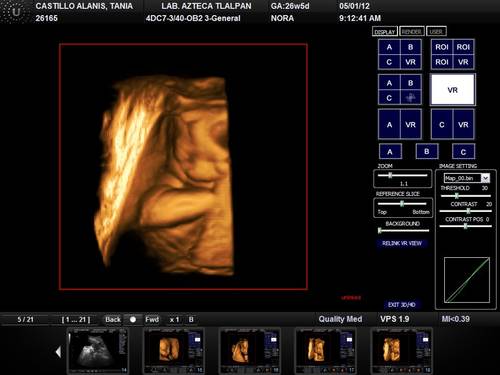Pick the C and VR dual layout
This screenshot has width=500, height=375.
click(452, 124)
